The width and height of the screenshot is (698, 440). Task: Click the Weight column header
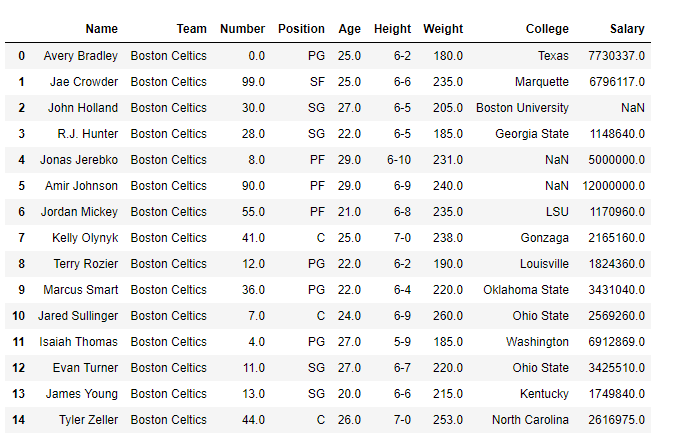pyautogui.click(x=443, y=29)
